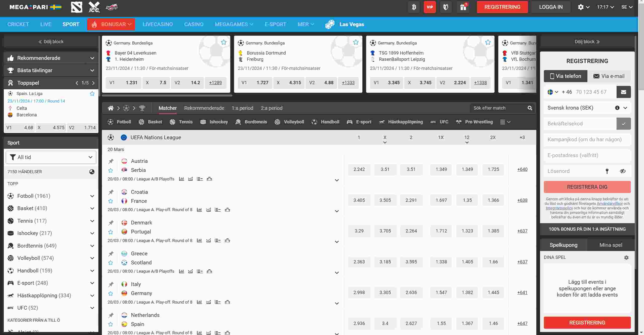Open the Live menu item
The image size is (644, 335).
(x=46, y=24)
